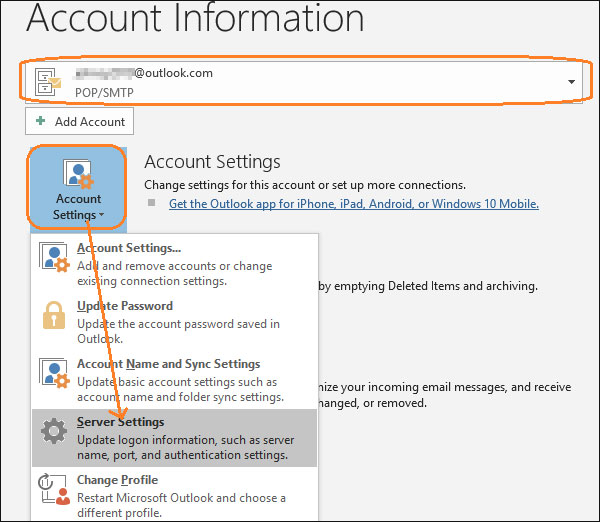
Task: Click the gear icon for Server Settings
Action: [x=54, y=431]
